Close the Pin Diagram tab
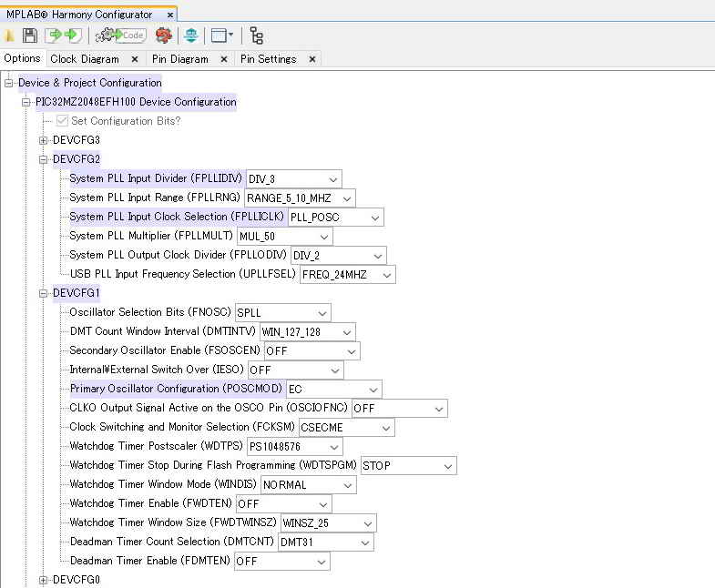The width and height of the screenshot is (715, 588). (224, 59)
